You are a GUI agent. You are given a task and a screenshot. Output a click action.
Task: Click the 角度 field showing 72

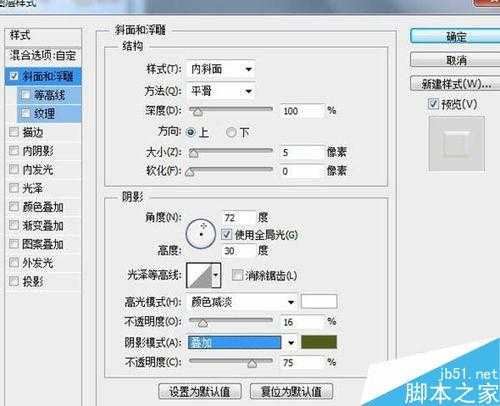click(x=239, y=218)
